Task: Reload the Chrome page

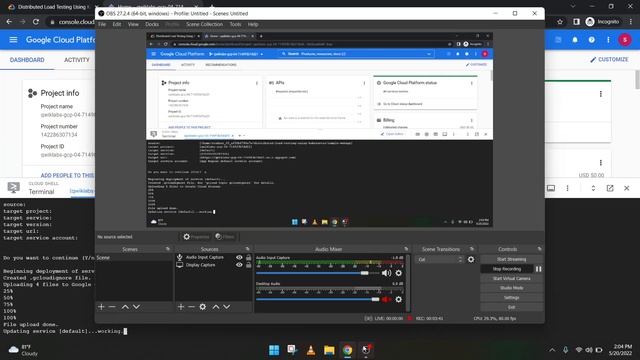Action: [x=36, y=22]
